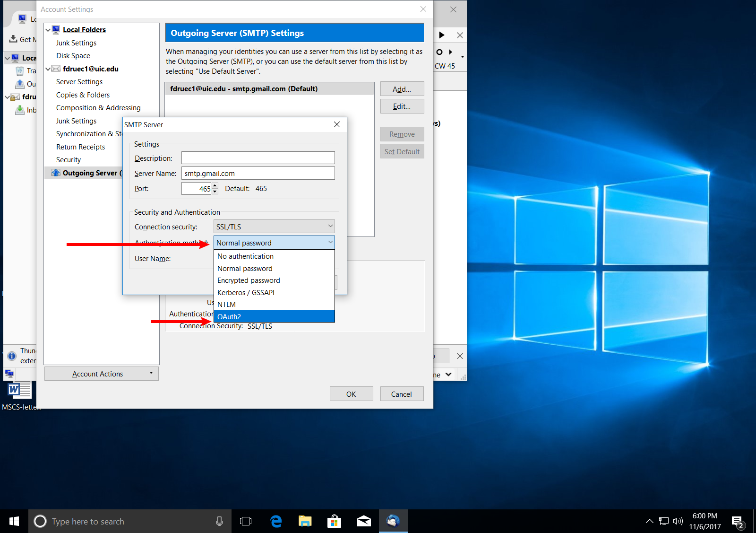Open Windows Start menu
Viewport: 756px width, 533px height.
[x=14, y=521]
